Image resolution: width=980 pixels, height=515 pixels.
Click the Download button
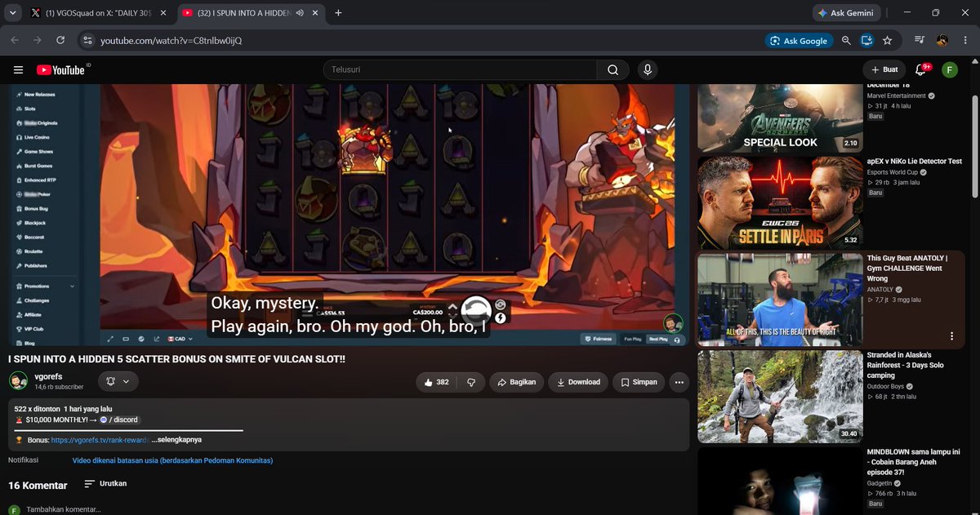coord(579,382)
